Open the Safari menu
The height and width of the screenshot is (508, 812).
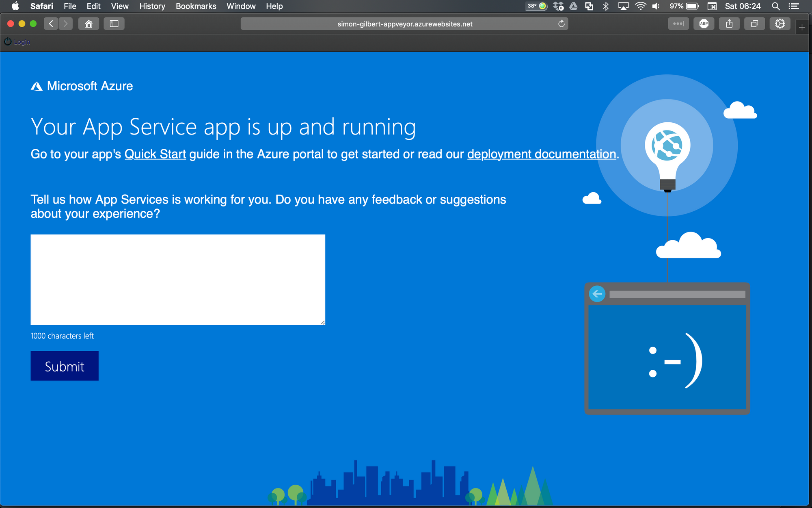click(42, 6)
